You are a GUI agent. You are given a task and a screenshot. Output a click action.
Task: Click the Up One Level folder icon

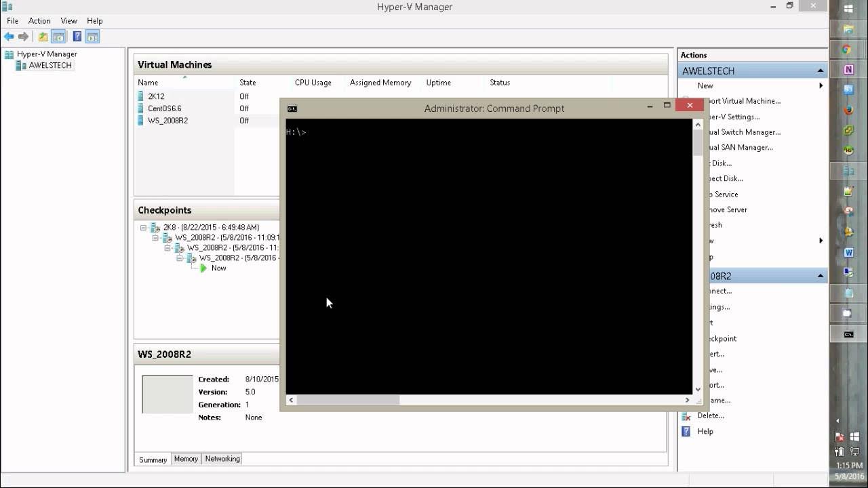tap(43, 37)
